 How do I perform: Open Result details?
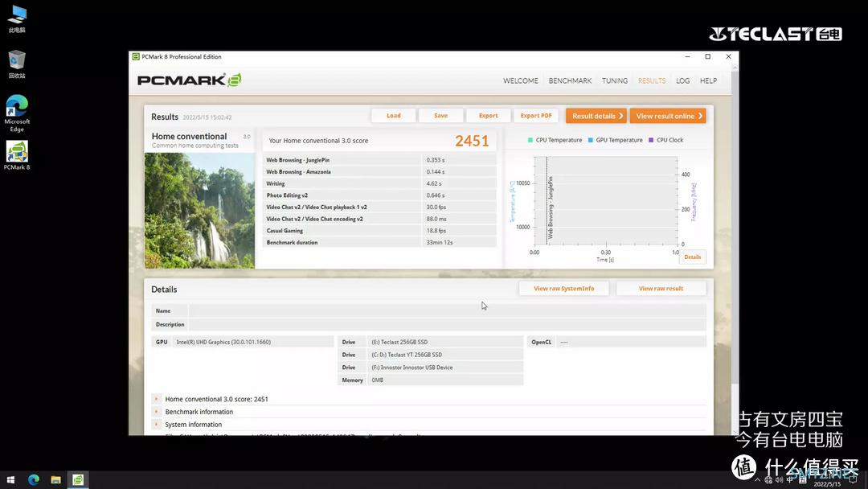point(596,116)
